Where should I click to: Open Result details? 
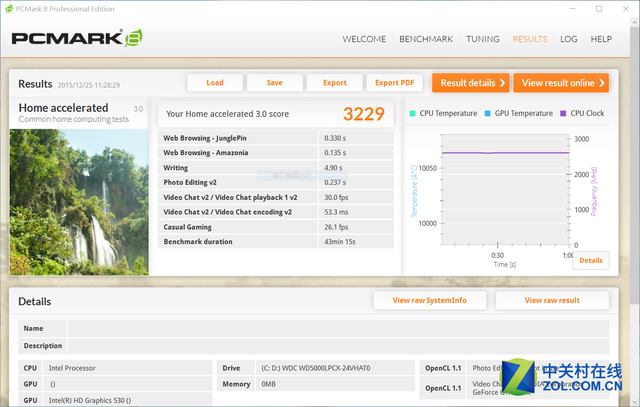[x=470, y=83]
